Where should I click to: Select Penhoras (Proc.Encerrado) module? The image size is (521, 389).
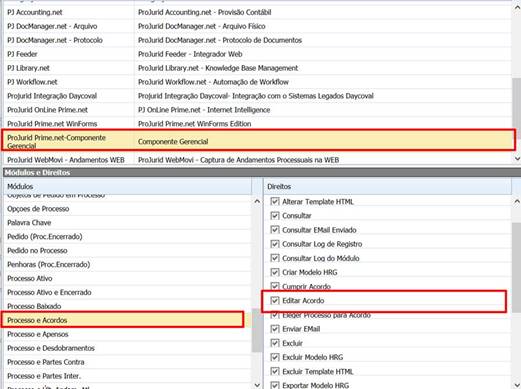tap(127, 265)
